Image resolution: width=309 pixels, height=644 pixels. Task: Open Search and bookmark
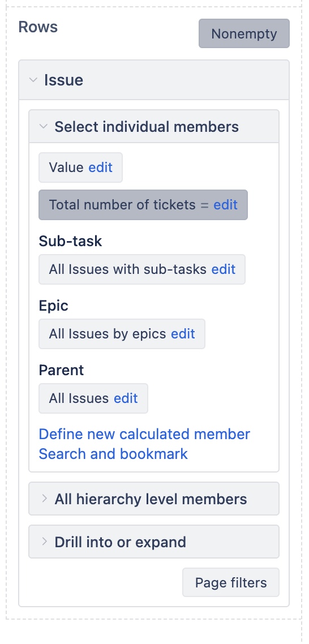tap(113, 454)
